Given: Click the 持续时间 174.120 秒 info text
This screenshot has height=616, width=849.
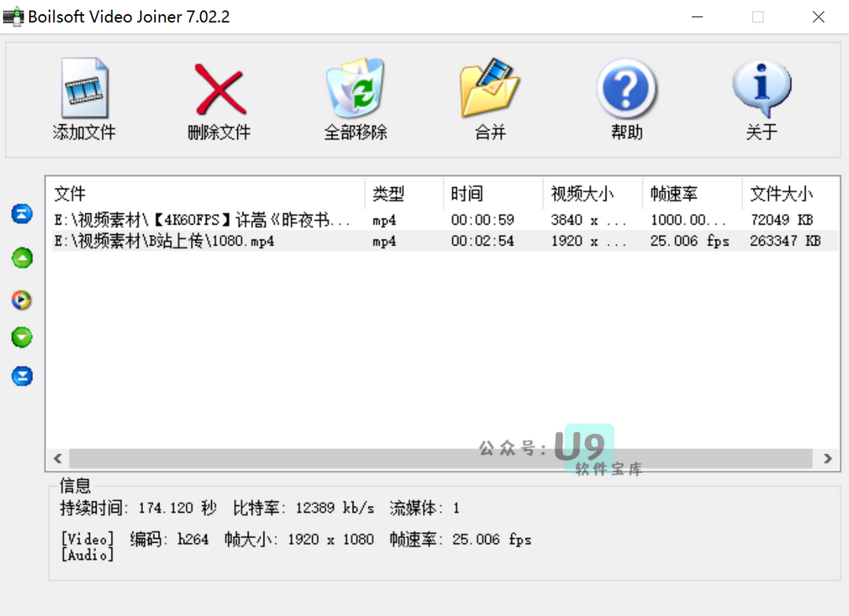Looking at the screenshot, I should 138,508.
